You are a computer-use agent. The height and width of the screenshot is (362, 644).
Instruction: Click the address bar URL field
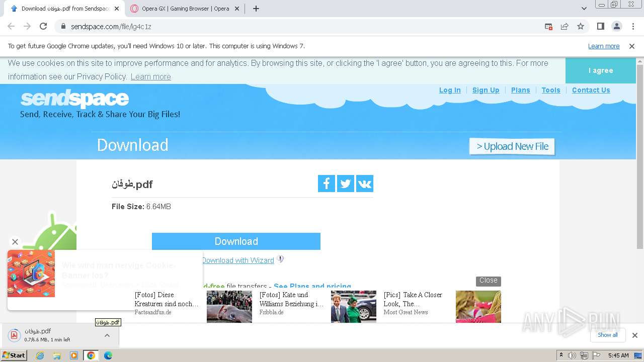(x=302, y=26)
